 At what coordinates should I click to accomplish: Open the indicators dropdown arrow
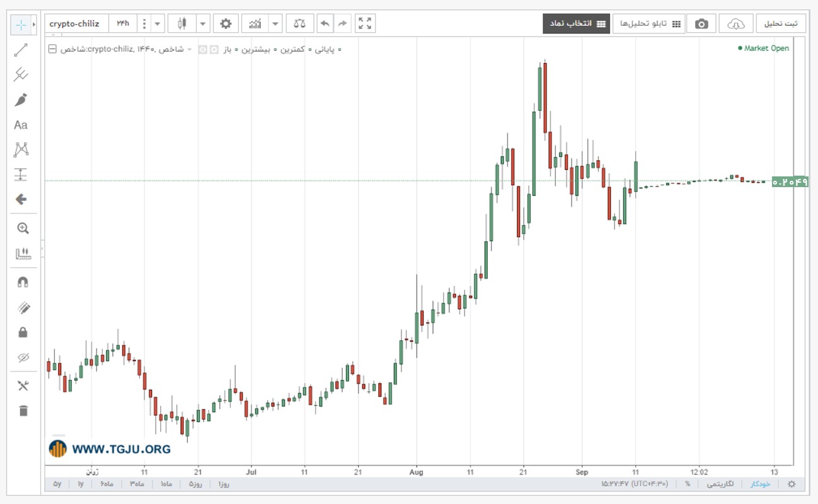(x=275, y=24)
